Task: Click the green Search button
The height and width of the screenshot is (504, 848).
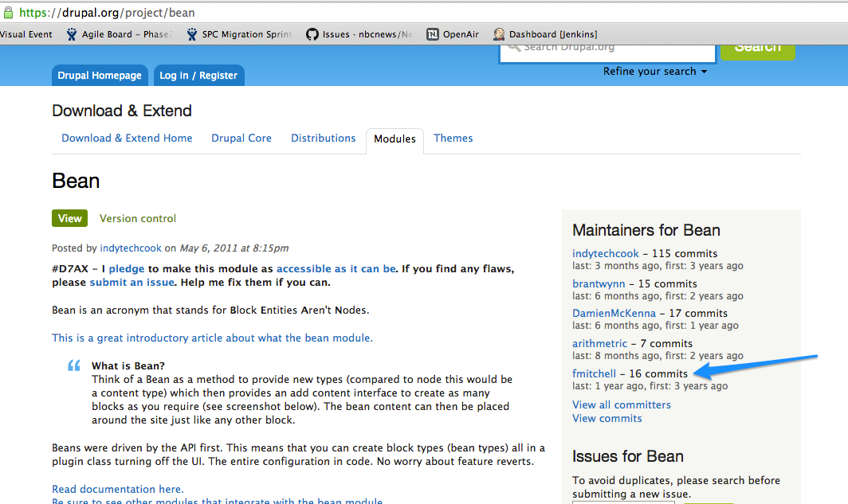Action: pos(757,48)
